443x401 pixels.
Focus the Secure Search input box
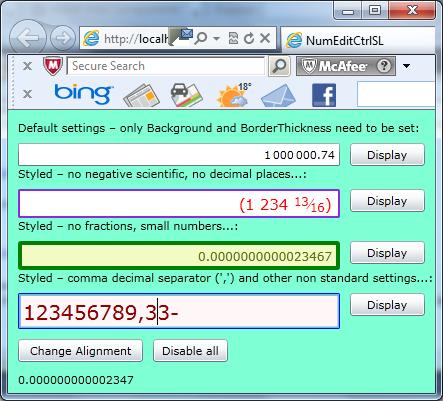click(x=166, y=66)
